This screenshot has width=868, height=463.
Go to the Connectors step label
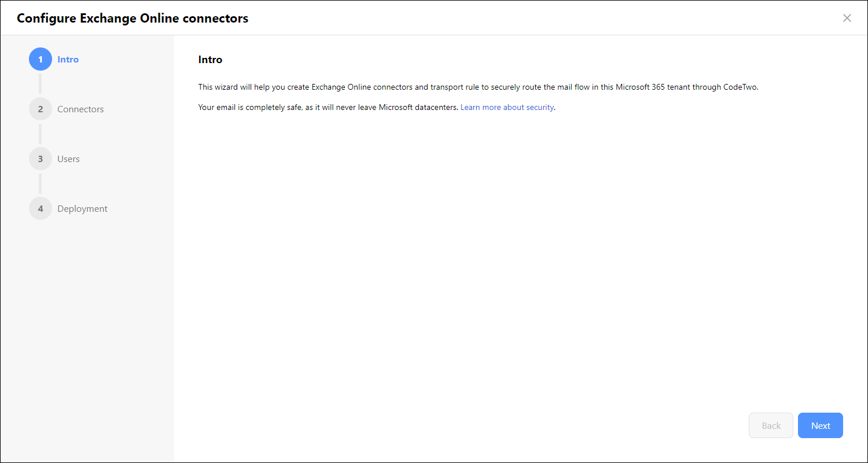[x=80, y=109]
